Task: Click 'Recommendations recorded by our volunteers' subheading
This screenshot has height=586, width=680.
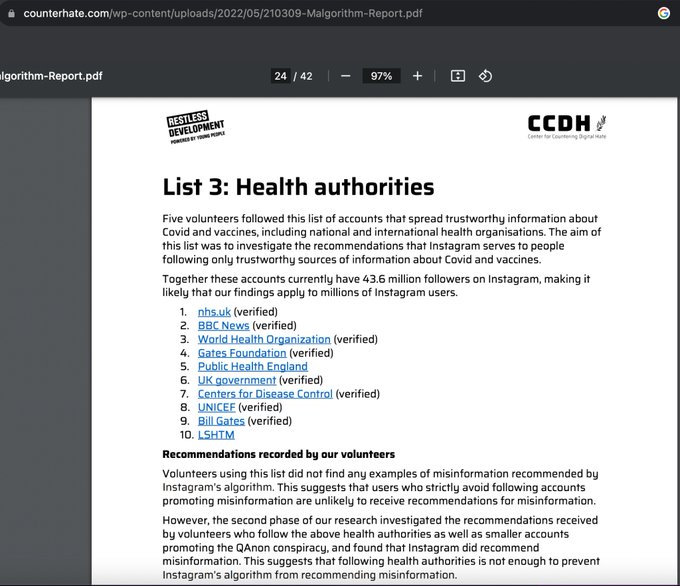Action: (278, 454)
